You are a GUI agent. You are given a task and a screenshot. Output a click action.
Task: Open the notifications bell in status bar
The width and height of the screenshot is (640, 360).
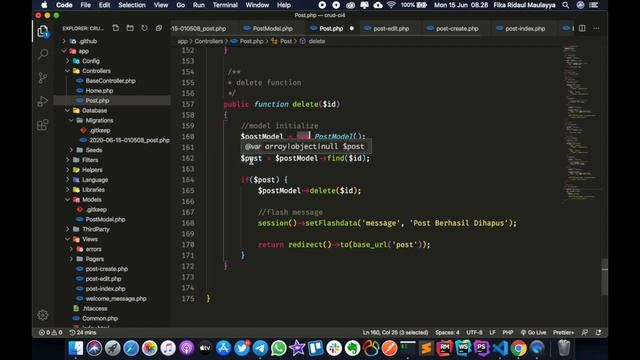[598, 332]
